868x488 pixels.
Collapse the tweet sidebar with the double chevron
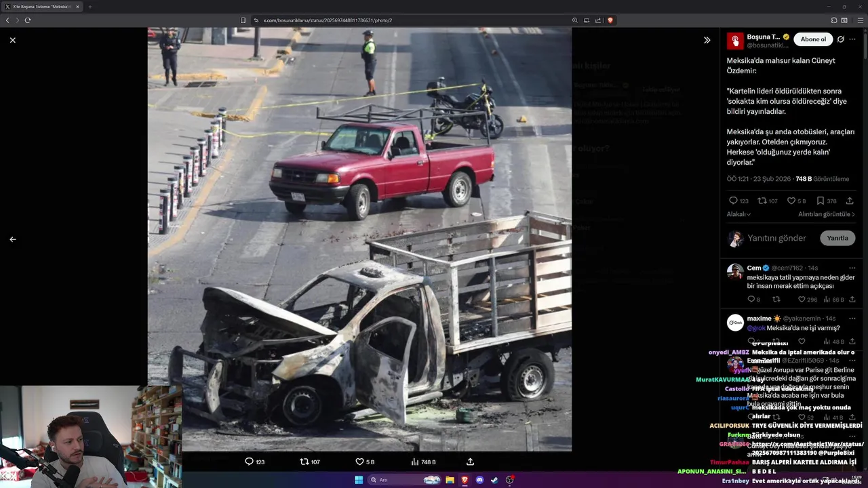click(x=707, y=40)
